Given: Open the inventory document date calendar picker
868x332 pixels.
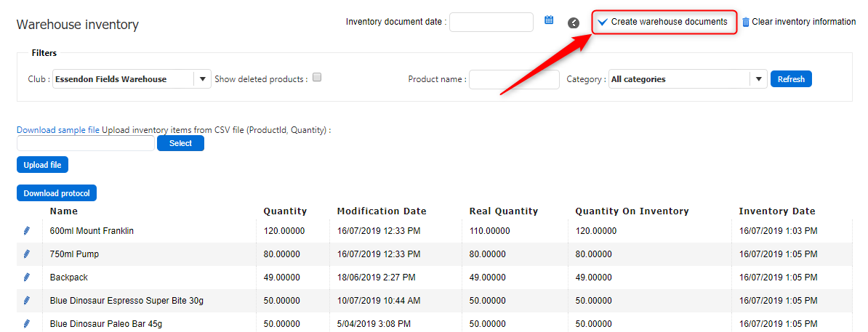Looking at the screenshot, I should 549,20.
